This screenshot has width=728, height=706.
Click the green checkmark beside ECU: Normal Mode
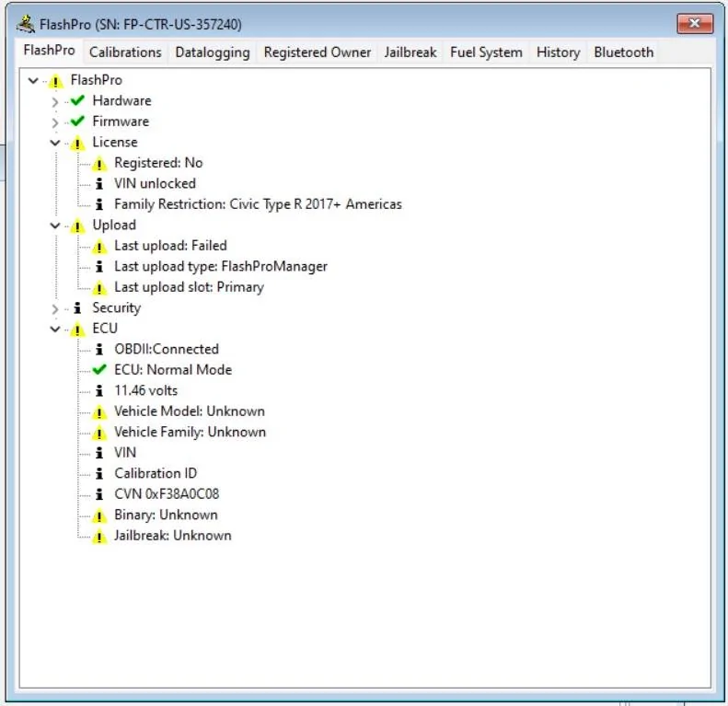[x=99, y=370]
